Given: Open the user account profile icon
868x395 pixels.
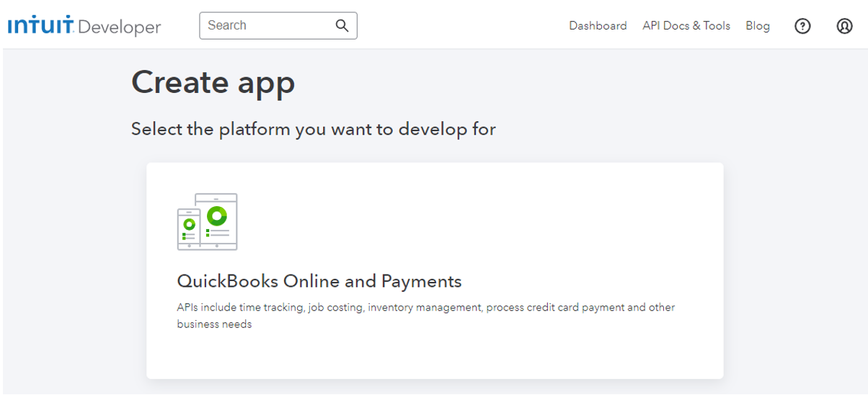Looking at the screenshot, I should tap(844, 26).
